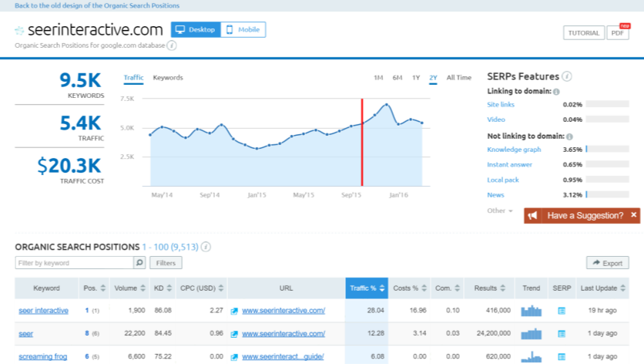Click the search magnifier in keyword filter

tap(139, 263)
